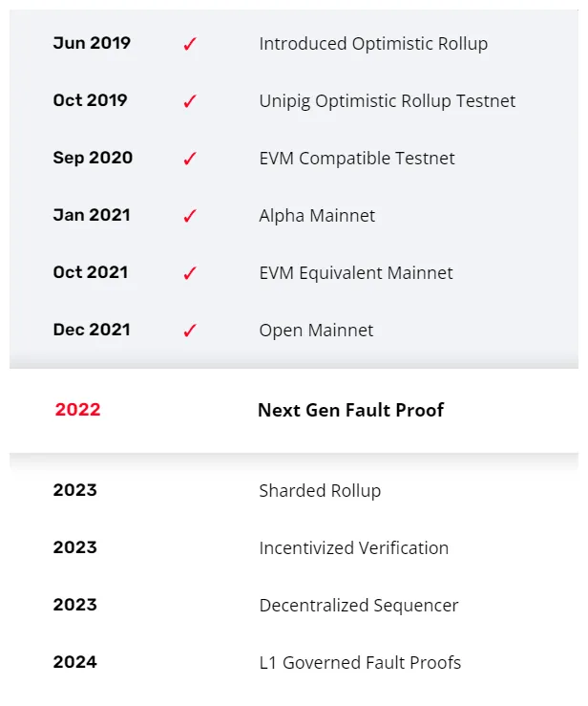Screen dimensions: 588x706
Task: Select the Introduced Optimistic Rollup milestone
Action: [x=373, y=44]
